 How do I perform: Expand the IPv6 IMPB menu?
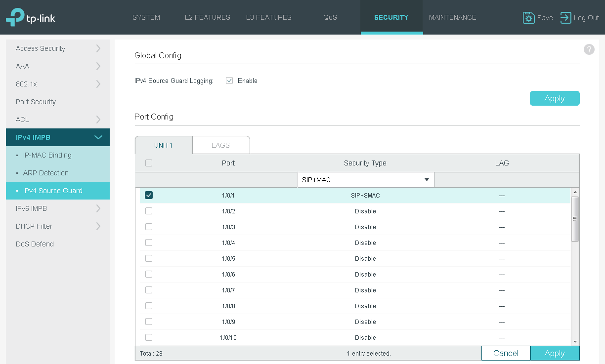click(58, 208)
